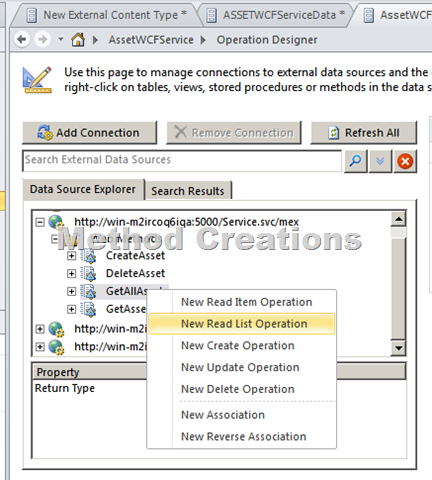432x480 pixels.
Task: Click the Search External Data Sources field
Action: [182, 161]
